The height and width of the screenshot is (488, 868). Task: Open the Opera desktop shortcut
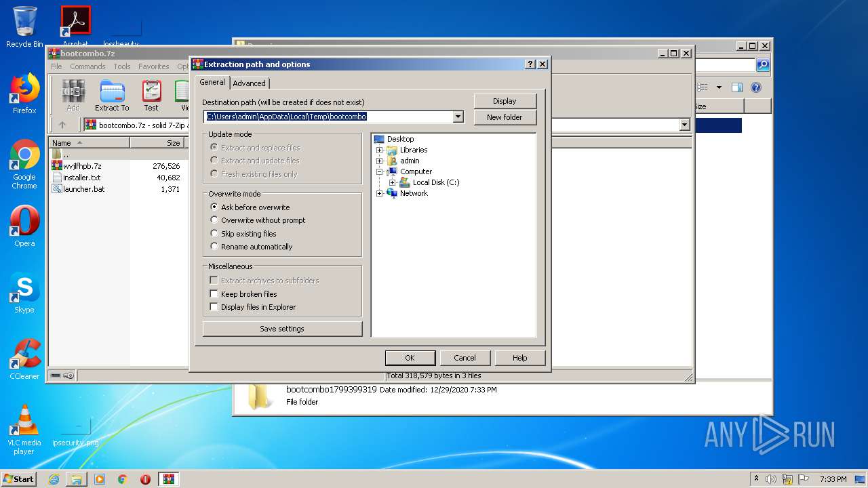click(24, 226)
